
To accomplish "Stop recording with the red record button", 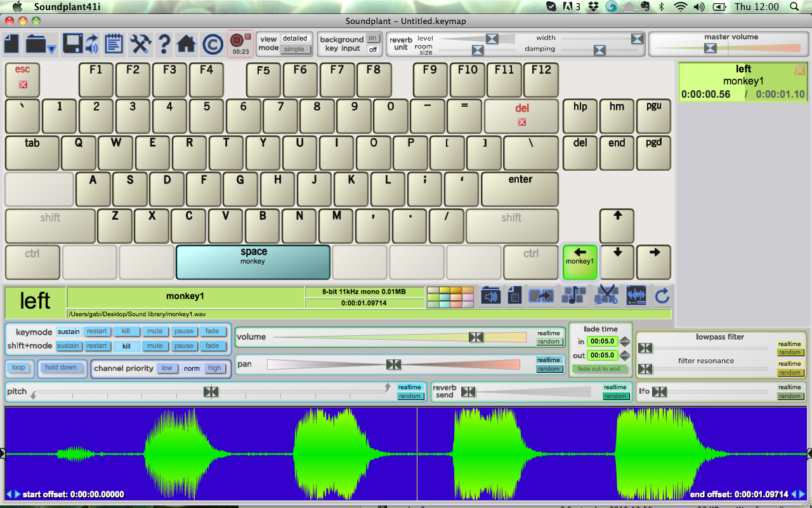I will point(237,39).
